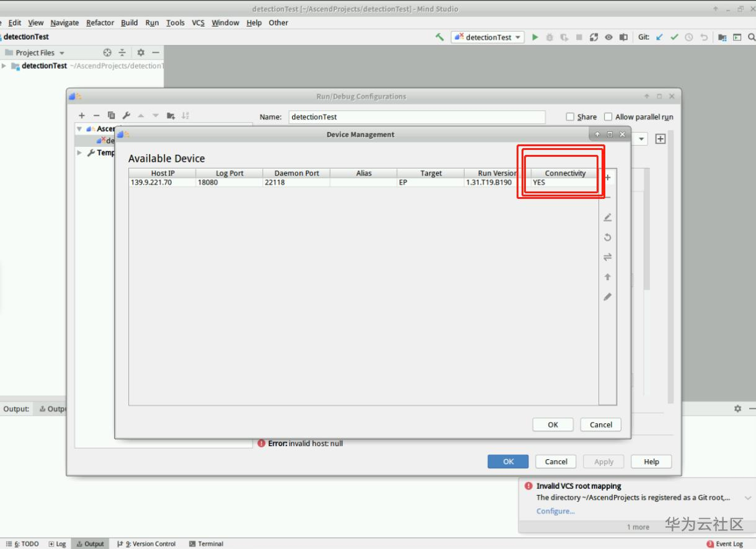The width and height of the screenshot is (756, 549).
Task: Click the locate target icon in Project panel
Action: click(x=107, y=53)
